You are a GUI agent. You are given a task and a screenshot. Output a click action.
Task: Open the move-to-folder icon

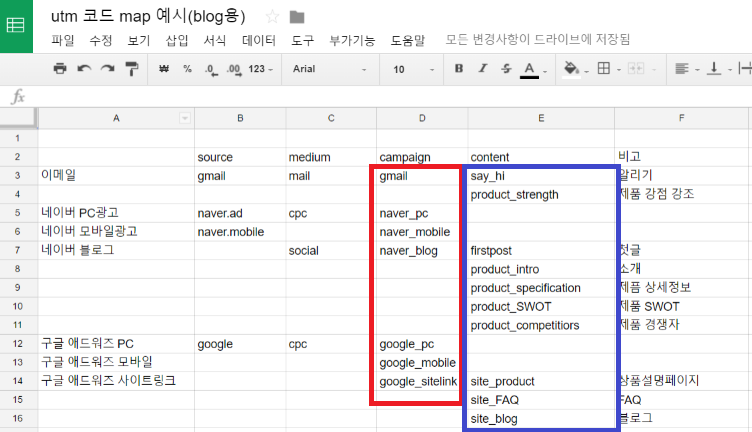[x=297, y=17]
